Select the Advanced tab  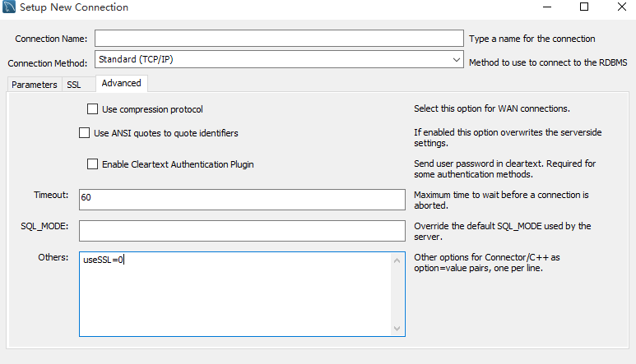point(121,83)
